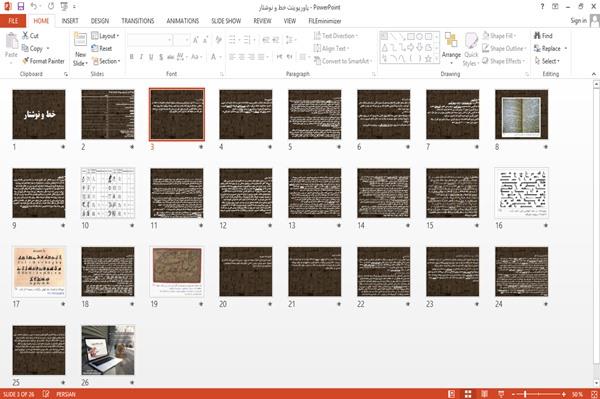600x399 pixels.
Task: Clear all formatting icon
Action: click(218, 40)
